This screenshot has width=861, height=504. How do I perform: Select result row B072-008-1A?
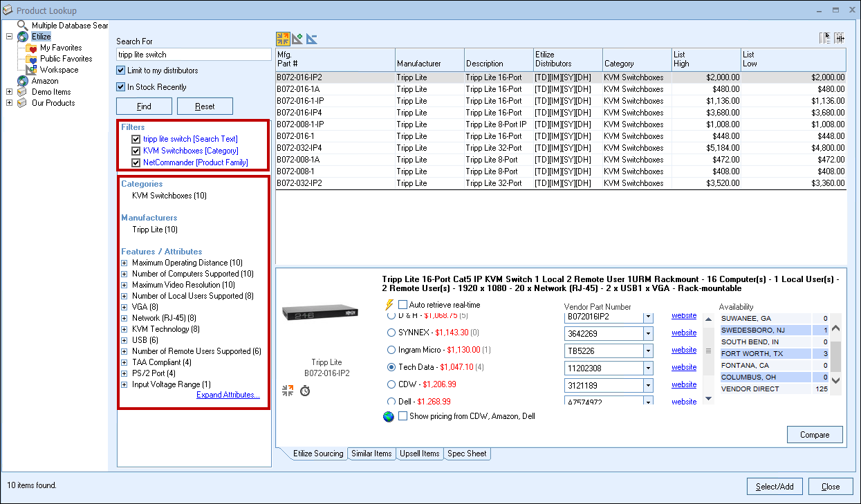561,160
